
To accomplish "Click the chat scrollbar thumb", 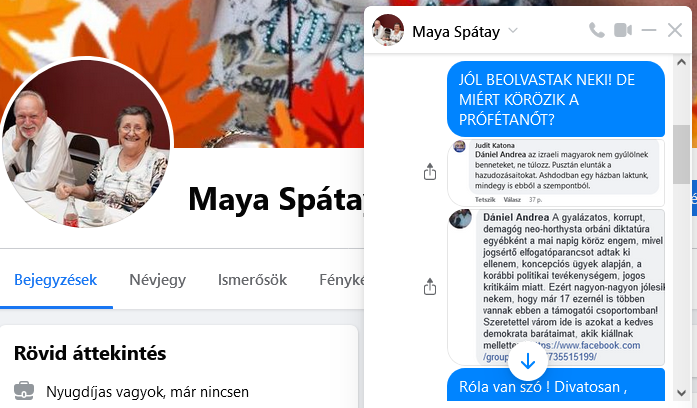I will (681, 154).
